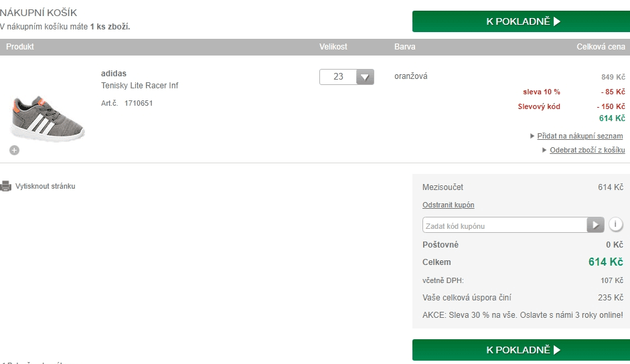Open the size 23 dropdown

(347, 77)
